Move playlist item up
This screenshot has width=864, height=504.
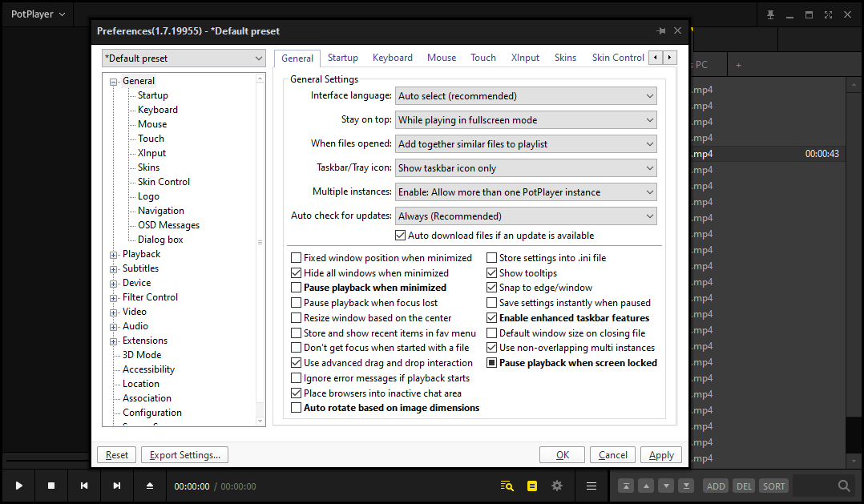click(x=646, y=486)
